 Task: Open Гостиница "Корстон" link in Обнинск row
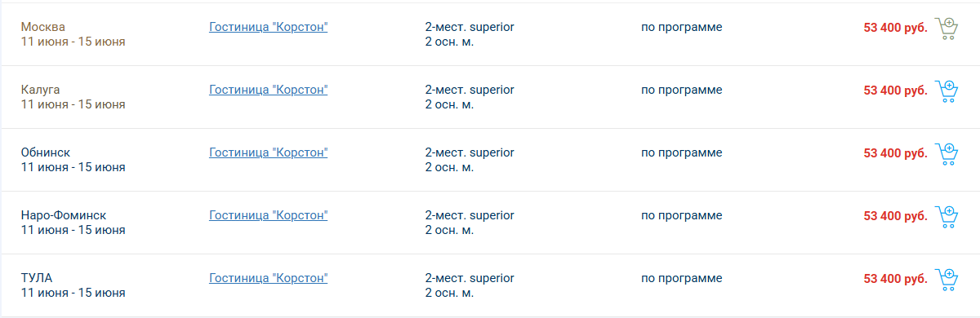point(268,152)
